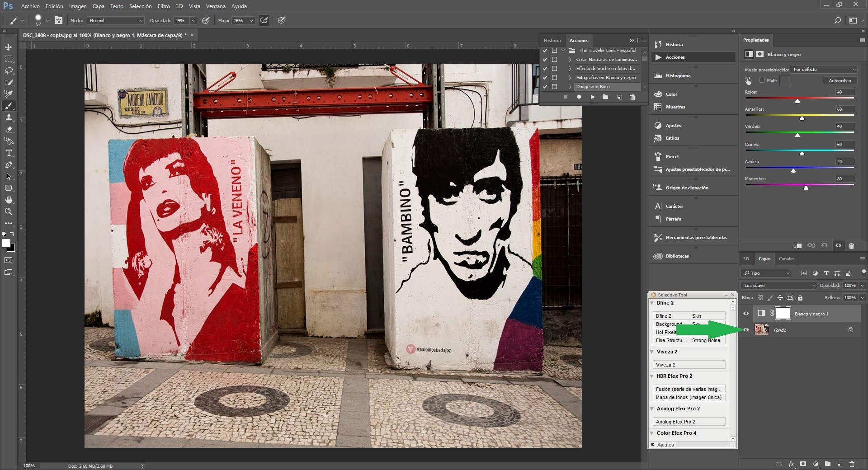Hide the Blanco y negro 1 layer

[746, 314]
